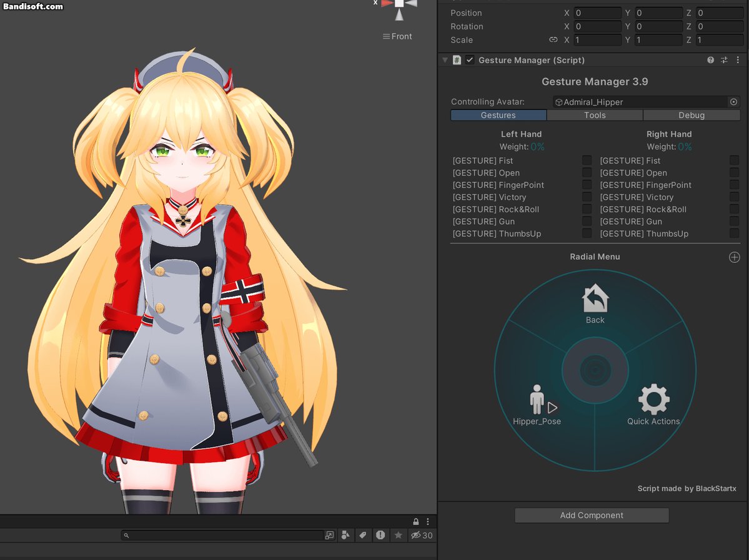Click the Position Z field

point(720,13)
